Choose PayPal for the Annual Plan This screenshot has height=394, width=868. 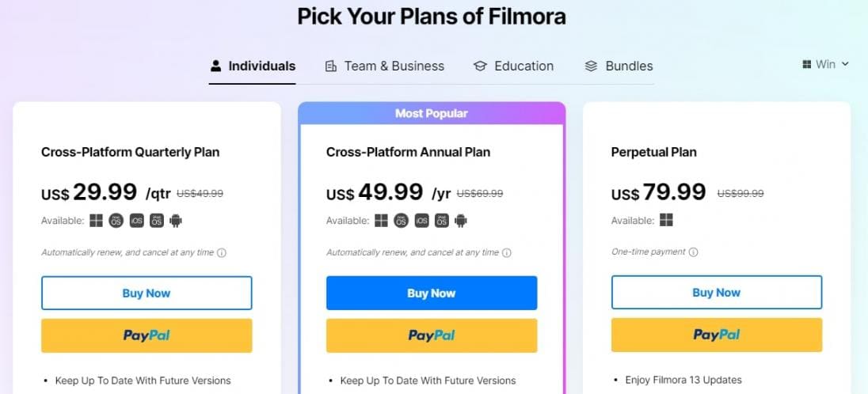pos(432,335)
